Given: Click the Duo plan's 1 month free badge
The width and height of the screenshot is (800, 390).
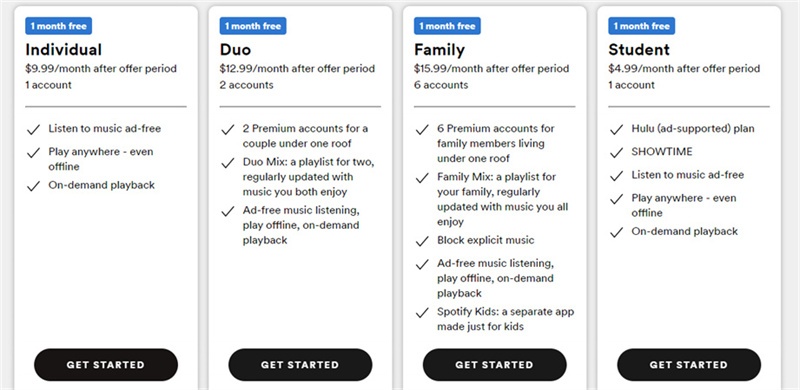Looking at the screenshot, I should click(253, 26).
